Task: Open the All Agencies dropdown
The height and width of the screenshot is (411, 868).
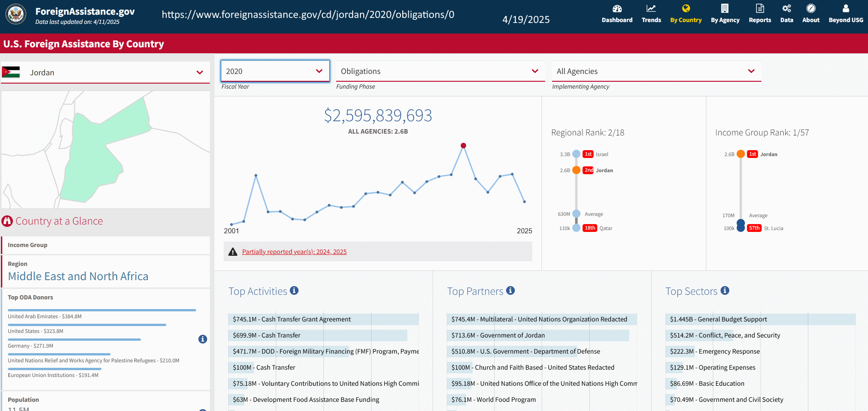Action: [656, 71]
